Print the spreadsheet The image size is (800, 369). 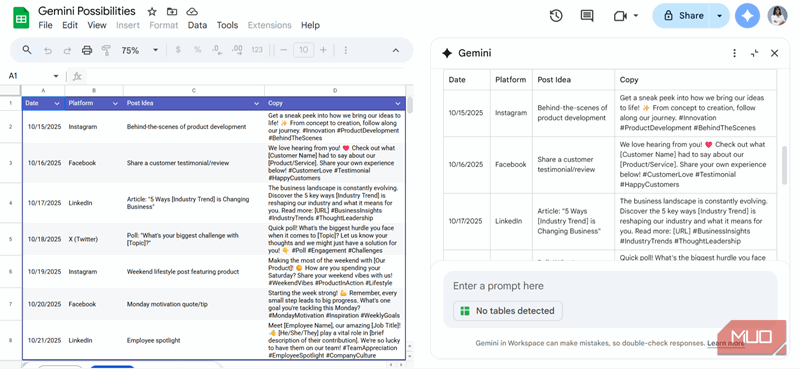click(x=87, y=50)
